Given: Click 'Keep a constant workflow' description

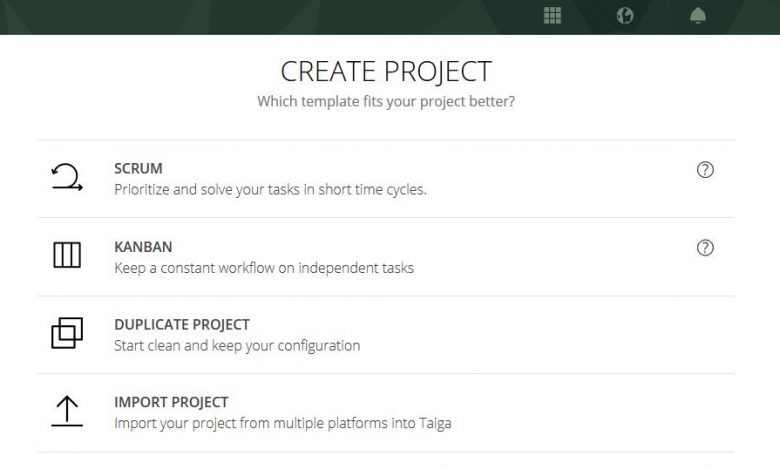Looking at the screenshot, I should click(x=264, y=268).
